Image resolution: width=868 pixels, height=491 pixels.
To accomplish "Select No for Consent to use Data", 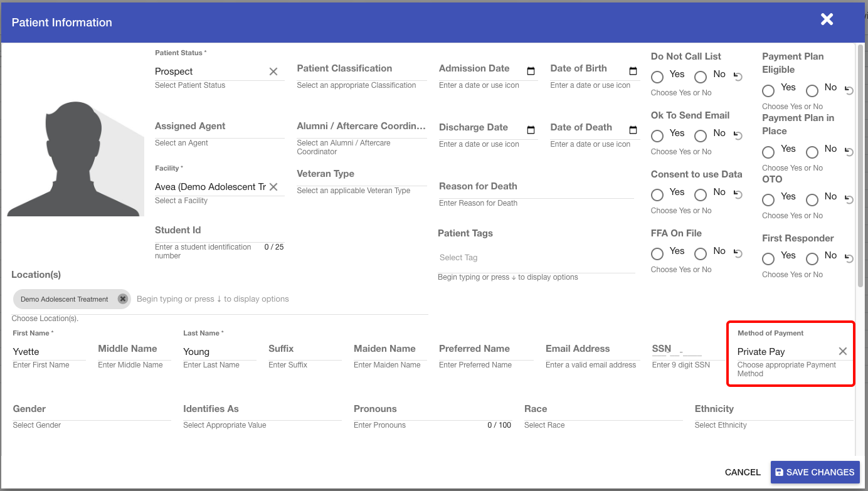I will click(701, 194).
